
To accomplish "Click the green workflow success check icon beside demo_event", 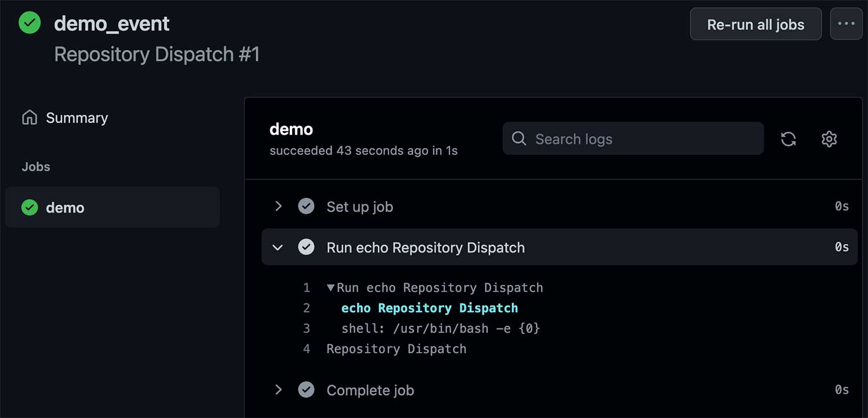I will point(30,23).
